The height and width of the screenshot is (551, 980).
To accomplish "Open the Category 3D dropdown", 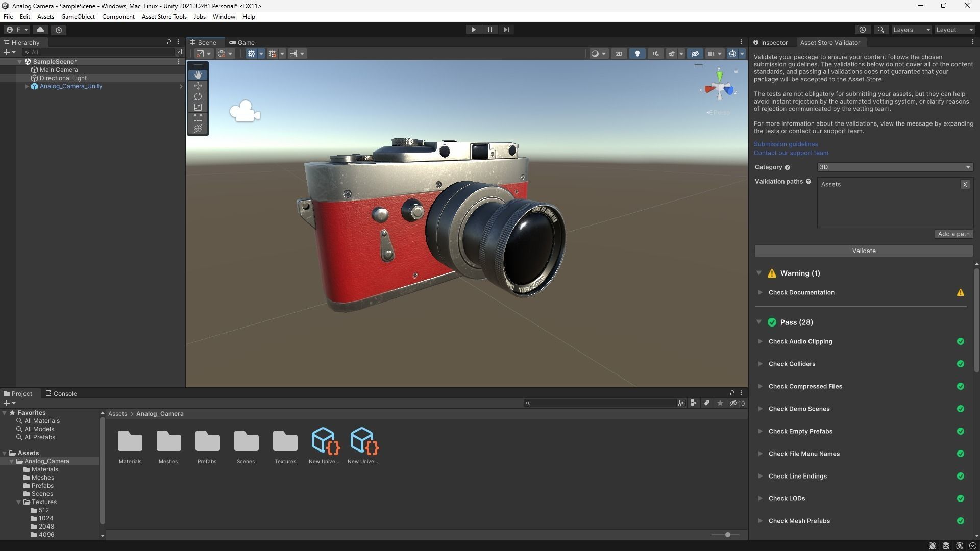I will pyautogui.click(x=894, y=167).
